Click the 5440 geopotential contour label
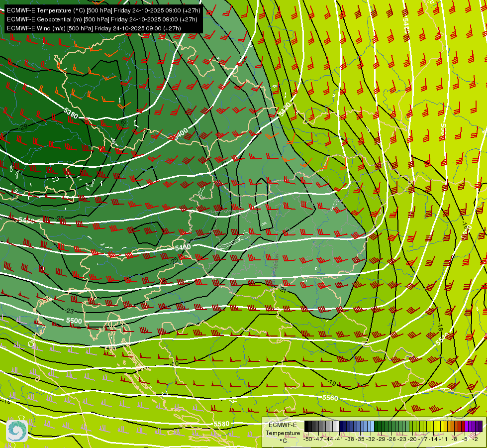 [26, 221]
